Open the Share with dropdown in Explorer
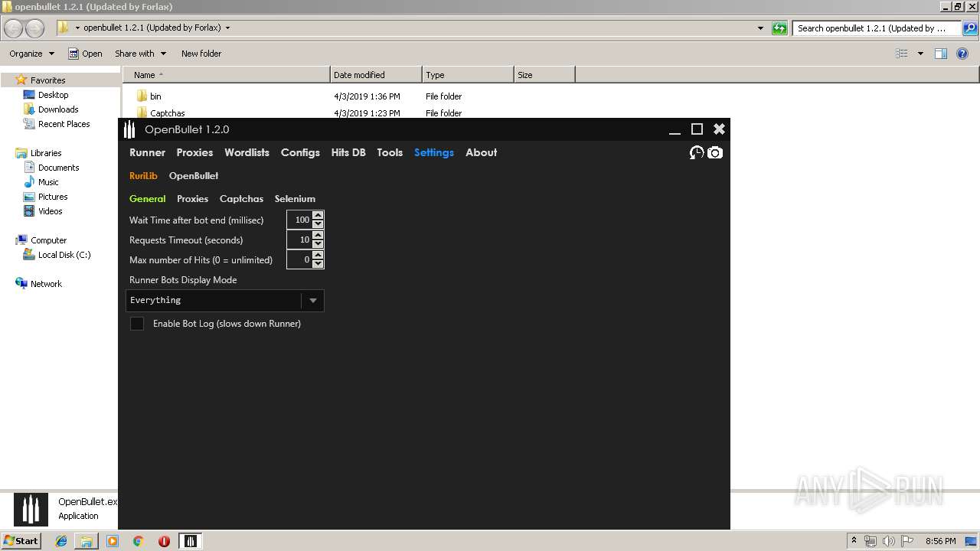The width and height of the screenshot is (980, 551). tap(140, 54)
